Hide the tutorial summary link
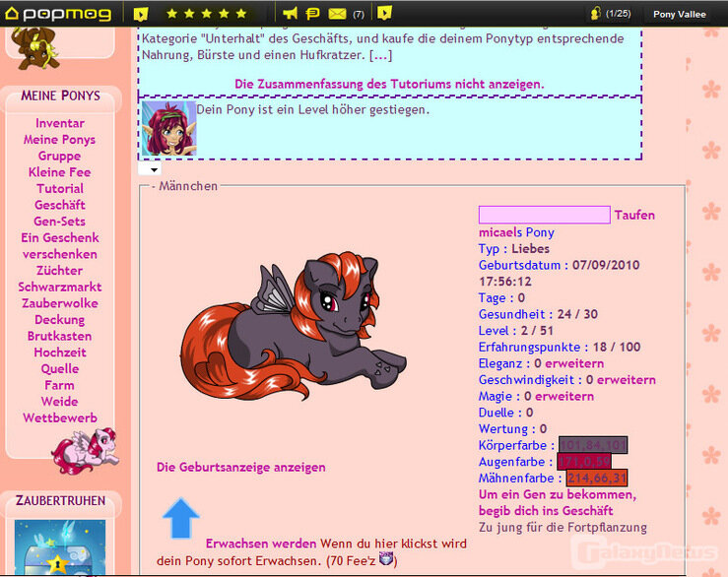 (389, 84)
